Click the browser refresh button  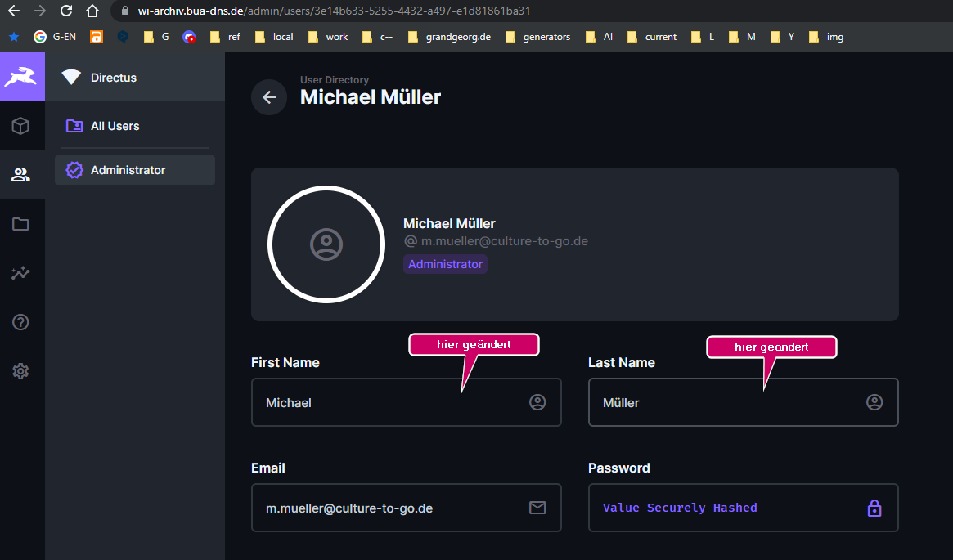pos(65,11)
